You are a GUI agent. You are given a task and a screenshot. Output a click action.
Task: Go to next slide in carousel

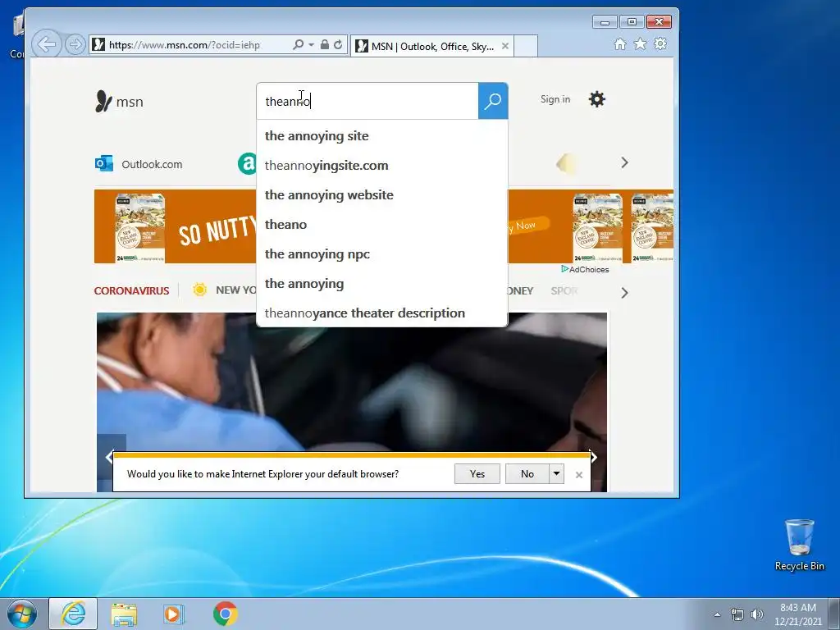pyautogui.click(x=594, y=457)
